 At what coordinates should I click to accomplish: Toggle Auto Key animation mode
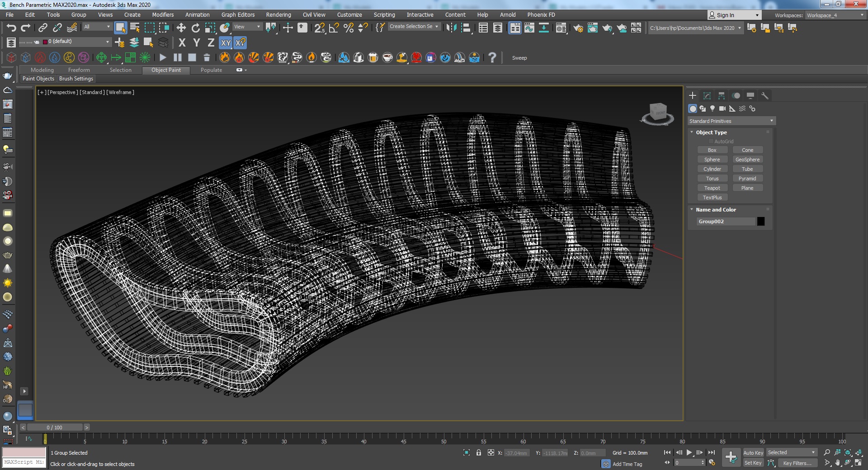[753, 453]
